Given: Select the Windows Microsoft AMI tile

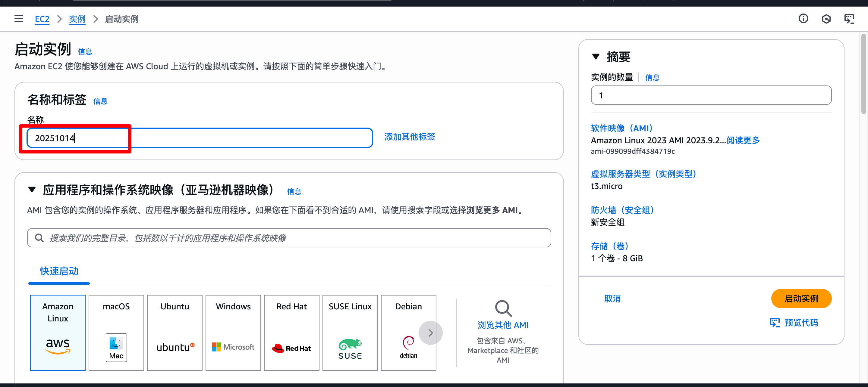Looking at the screenshot, I should pos(233,333).
